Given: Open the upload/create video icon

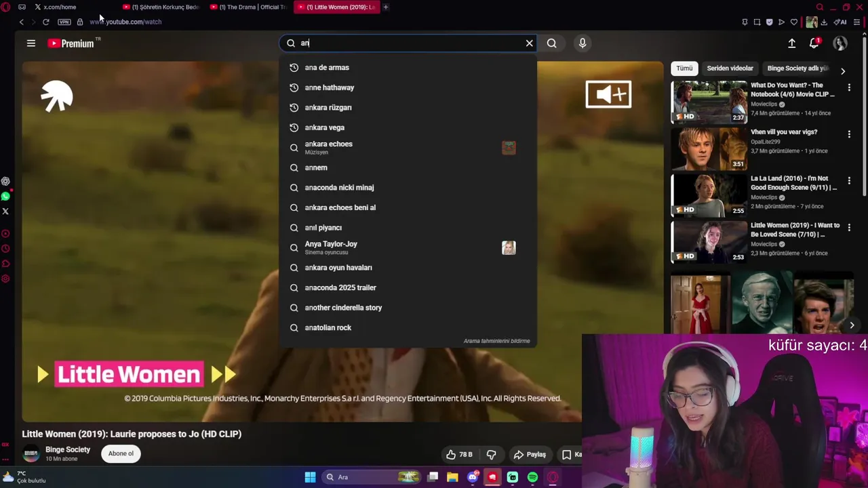Looking at the screenshot, I should 791,43.
